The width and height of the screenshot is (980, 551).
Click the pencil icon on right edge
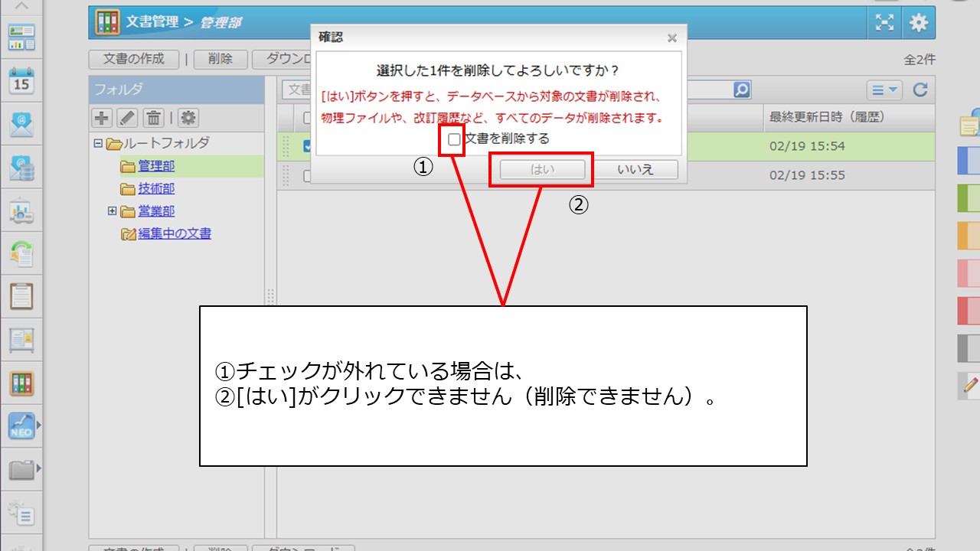970,386
